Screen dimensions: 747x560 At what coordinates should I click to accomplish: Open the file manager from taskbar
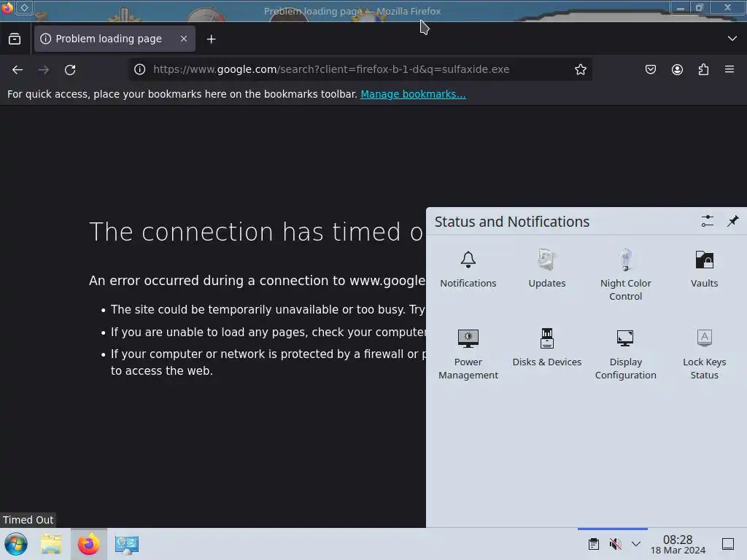pos(51,544)
